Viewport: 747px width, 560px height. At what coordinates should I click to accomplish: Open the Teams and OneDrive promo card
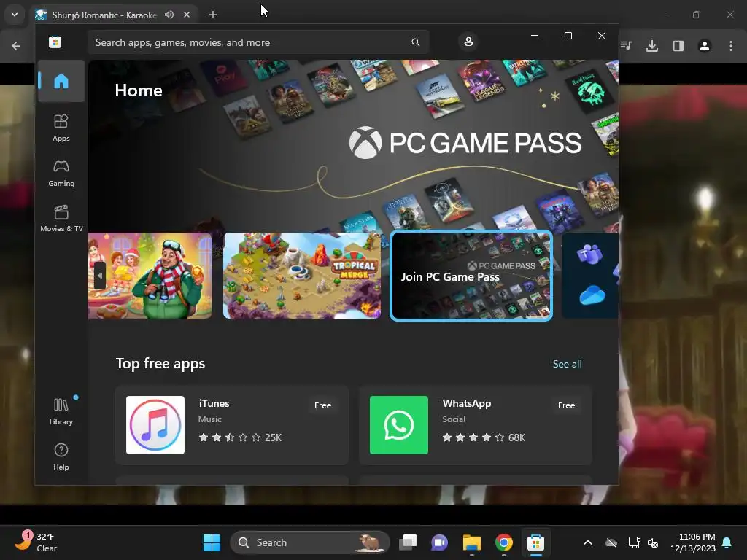pyautogui.click(x=590, y=276)
